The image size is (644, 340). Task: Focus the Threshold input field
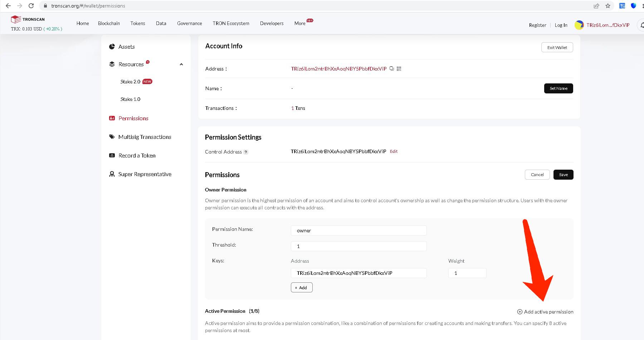click(359, 246)
